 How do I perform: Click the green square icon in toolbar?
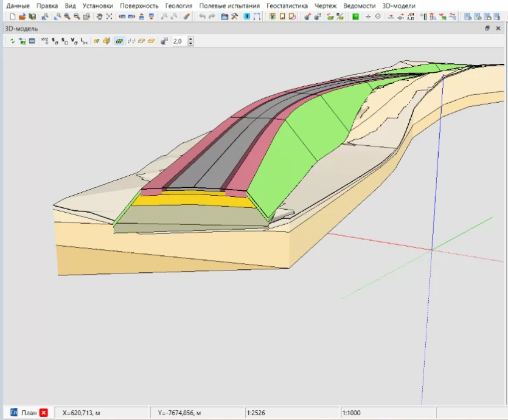tap(355, 16)
